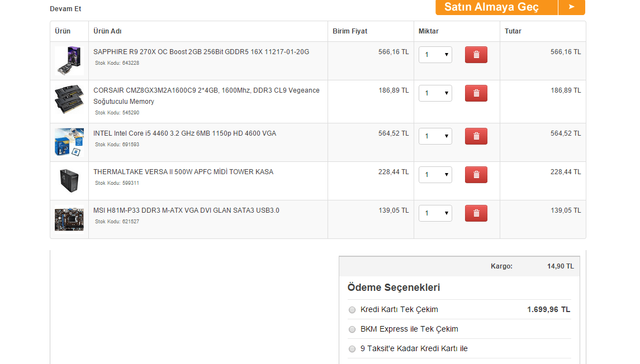Click the 186,89 TL unit price

point(394,90)
